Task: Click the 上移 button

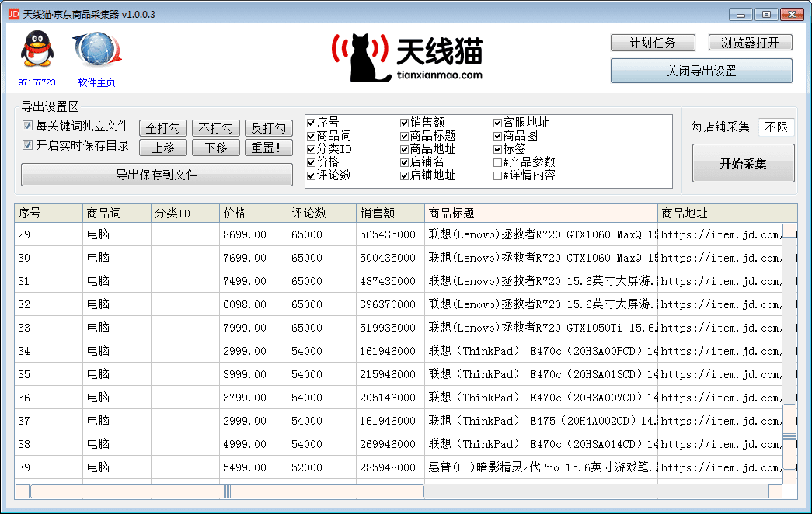Action: pos(163,148)
